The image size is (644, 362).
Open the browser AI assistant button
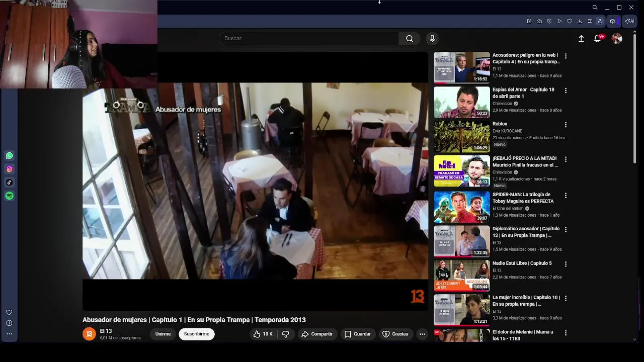click(629, 21)
